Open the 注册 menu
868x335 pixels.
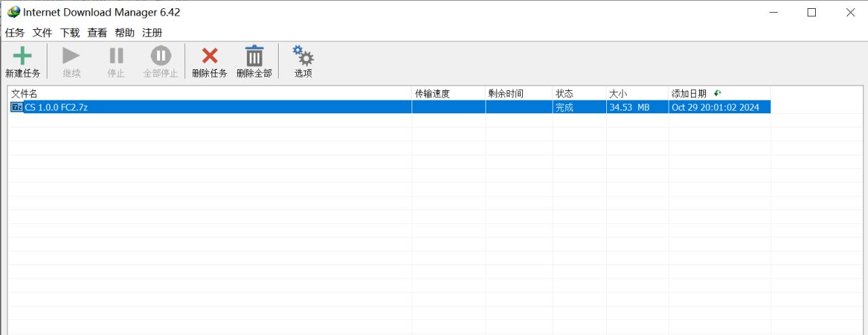152,33
